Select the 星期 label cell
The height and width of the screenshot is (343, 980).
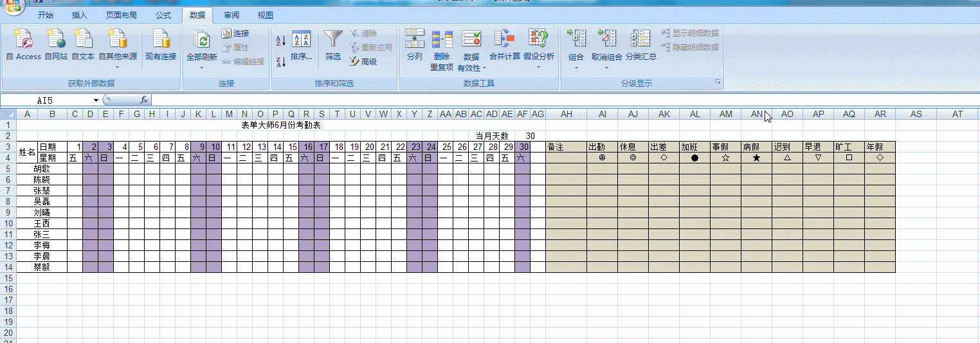point(52,158)
